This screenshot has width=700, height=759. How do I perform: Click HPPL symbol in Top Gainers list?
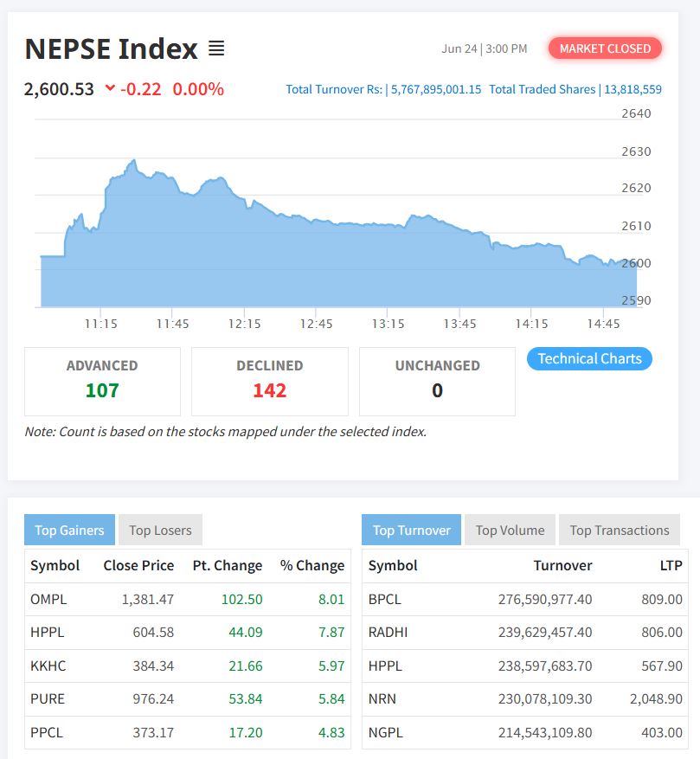tap(48, 632)
